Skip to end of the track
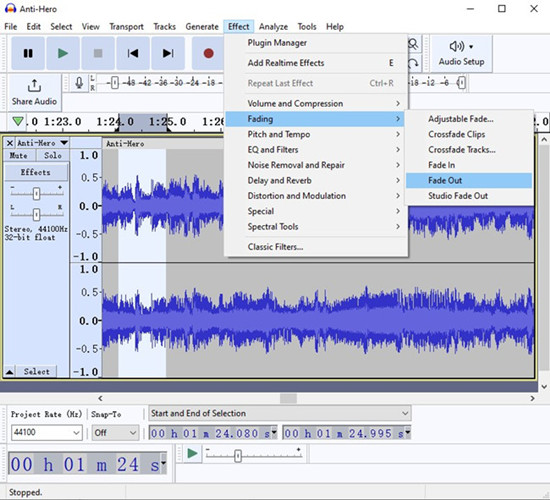550x500 pixels. pos(168,53)
